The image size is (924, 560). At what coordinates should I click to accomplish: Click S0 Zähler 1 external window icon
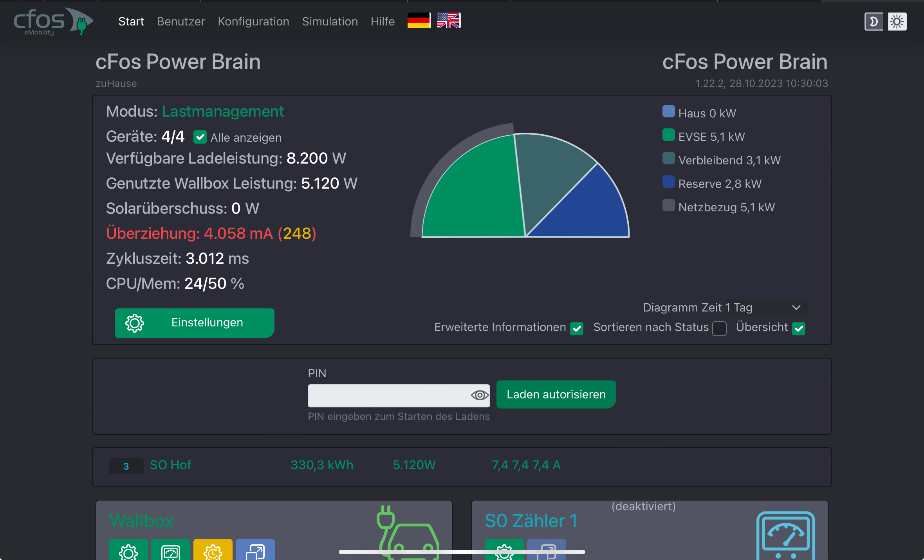(x=547, y=549)
